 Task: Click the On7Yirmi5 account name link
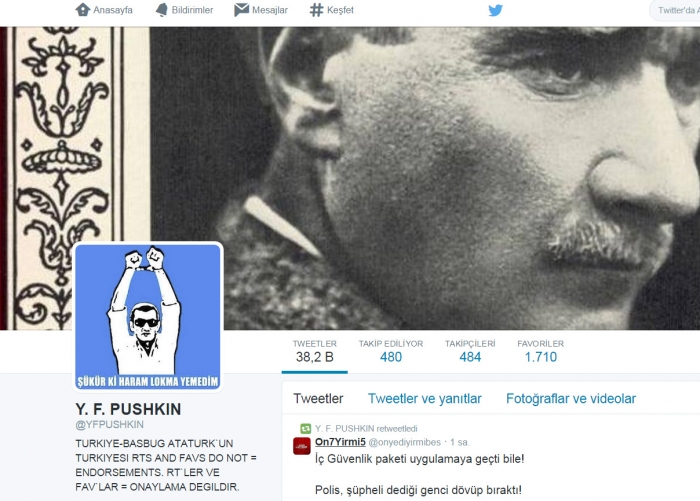[x=340, y=442]
